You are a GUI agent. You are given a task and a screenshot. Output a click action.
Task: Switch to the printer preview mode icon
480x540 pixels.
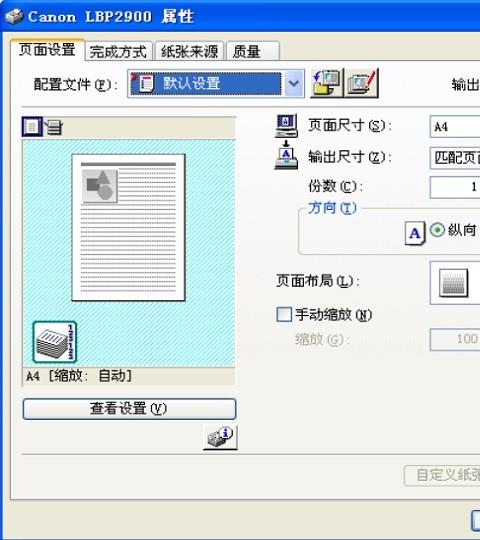[x=54, y=127]
